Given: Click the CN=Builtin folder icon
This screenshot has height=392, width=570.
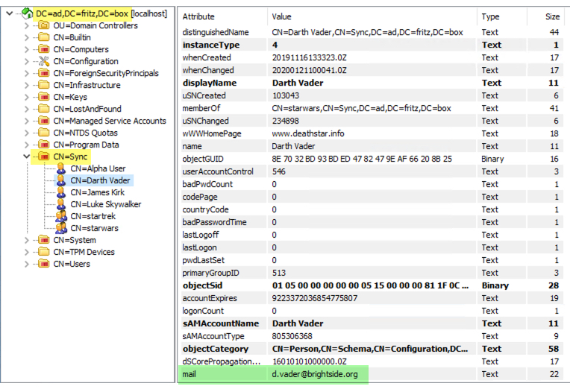Looking at the screenshot, I should 43,37.
